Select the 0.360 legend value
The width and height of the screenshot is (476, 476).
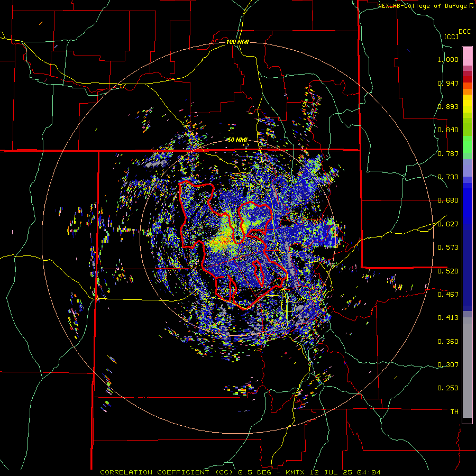tap(448, 342)
